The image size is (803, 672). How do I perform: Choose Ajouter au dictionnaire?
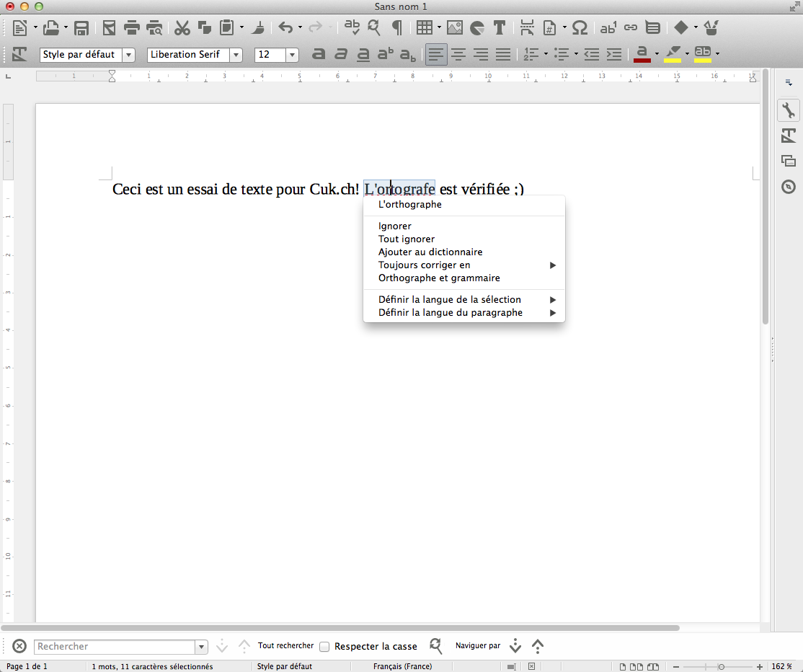(x=464, y=252)
